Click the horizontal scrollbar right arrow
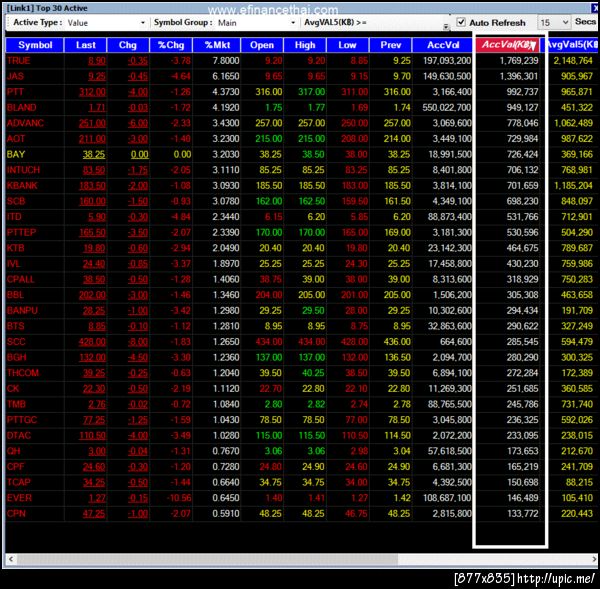The height and width of the screenshot is (589, 600). point(593,559)
